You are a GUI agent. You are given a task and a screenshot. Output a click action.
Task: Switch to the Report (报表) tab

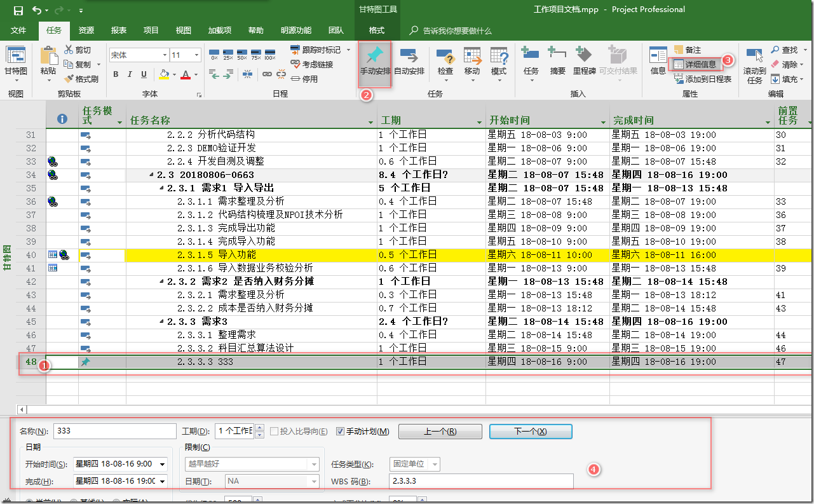pyautogui.click(x=119, y=31)
